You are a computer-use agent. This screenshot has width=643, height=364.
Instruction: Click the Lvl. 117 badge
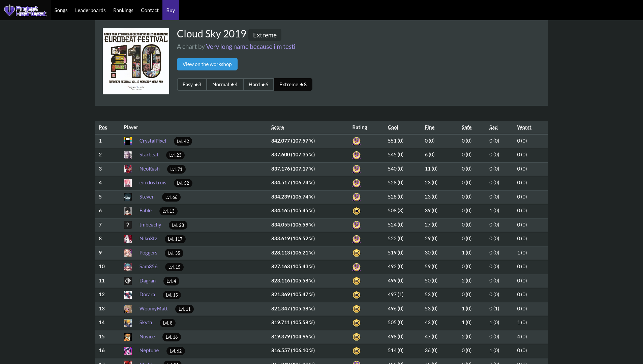[175, 239]
